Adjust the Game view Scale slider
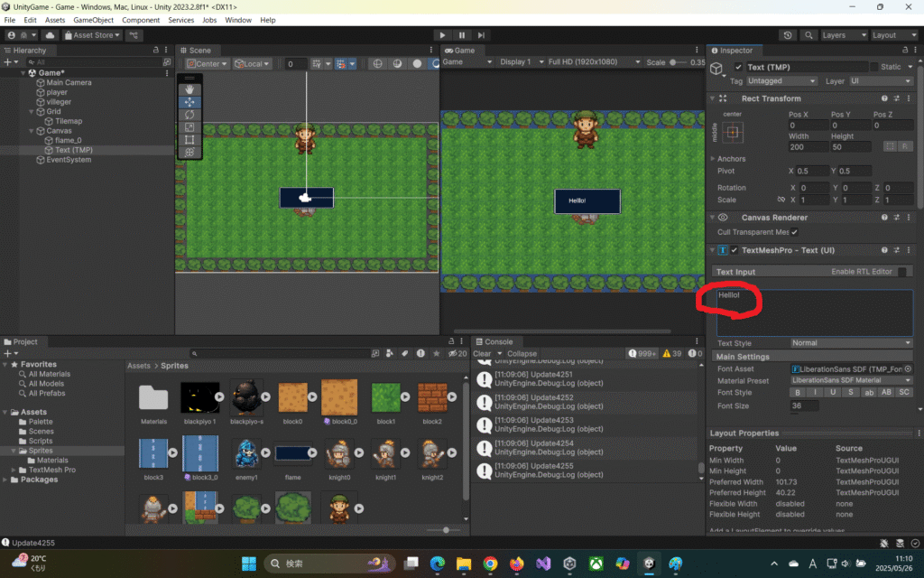This screenshot has width=924, height=578. tap(675, 62)
